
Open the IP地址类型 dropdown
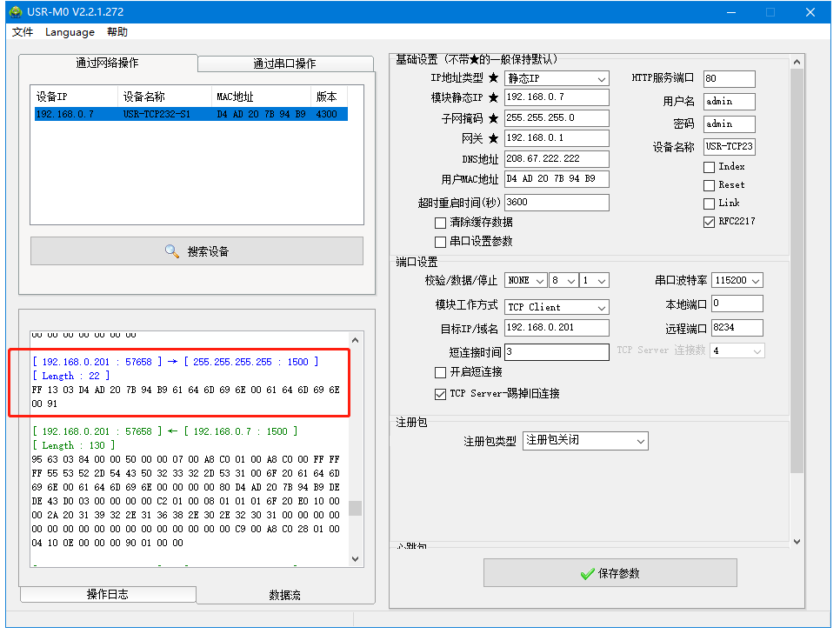557,79
